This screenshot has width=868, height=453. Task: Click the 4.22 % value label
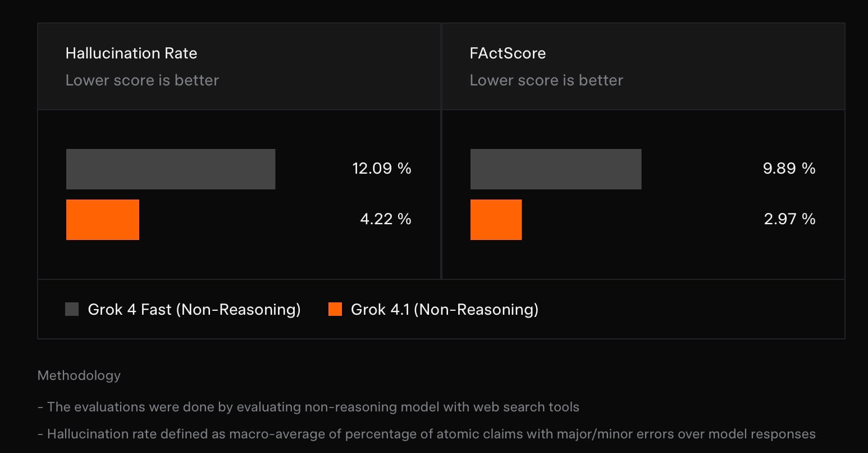tap(386, 219)
